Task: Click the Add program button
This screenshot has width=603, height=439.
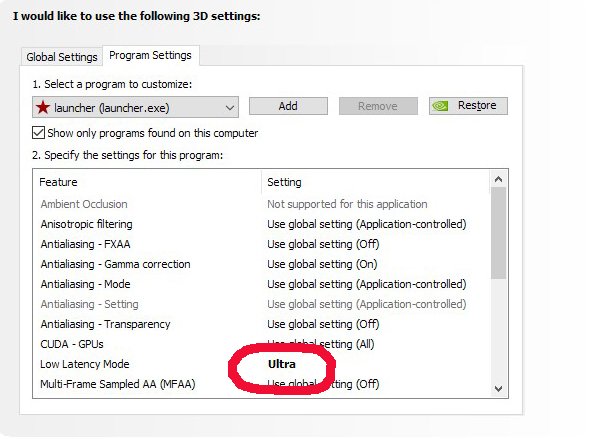Action: [288, 106]
